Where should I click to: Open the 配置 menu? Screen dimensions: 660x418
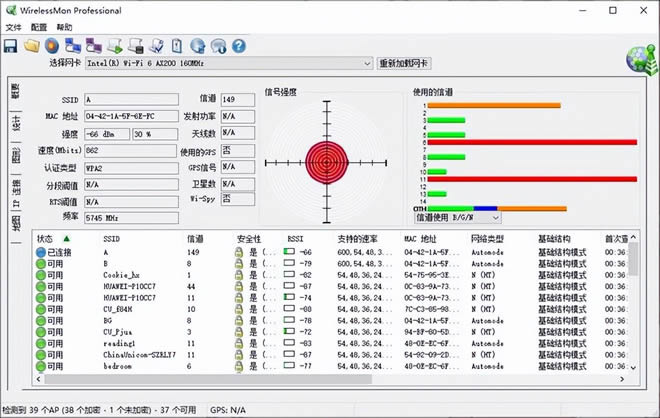pyautogui.click(x=39, y=27)
